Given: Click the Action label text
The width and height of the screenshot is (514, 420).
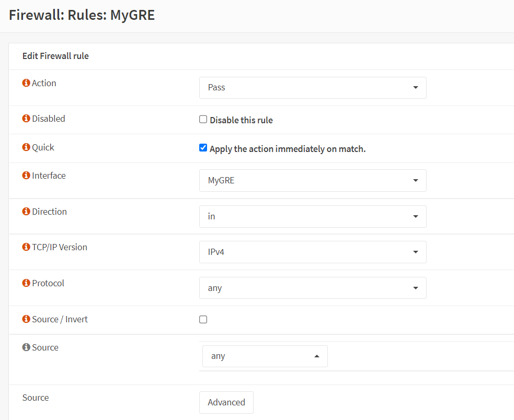Looking at the screenshot, I should tap(44, 83).
